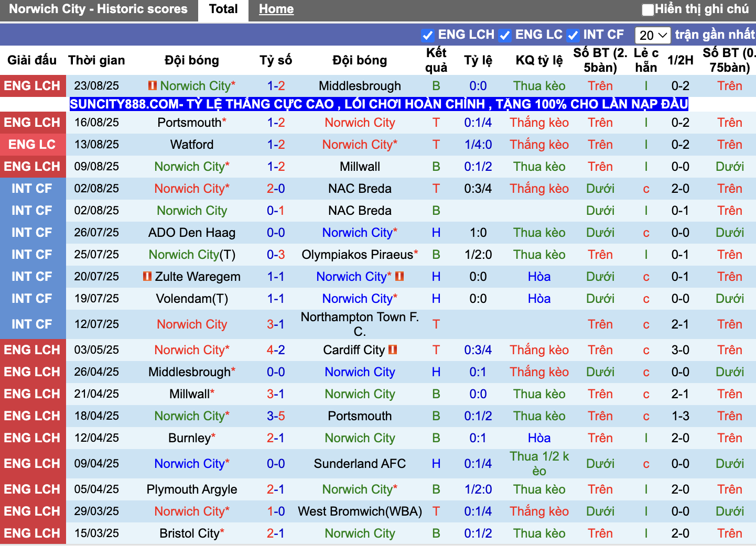Click INT CF league cell on 26/07/25
The image size is (756, 546).
(33, 233)
